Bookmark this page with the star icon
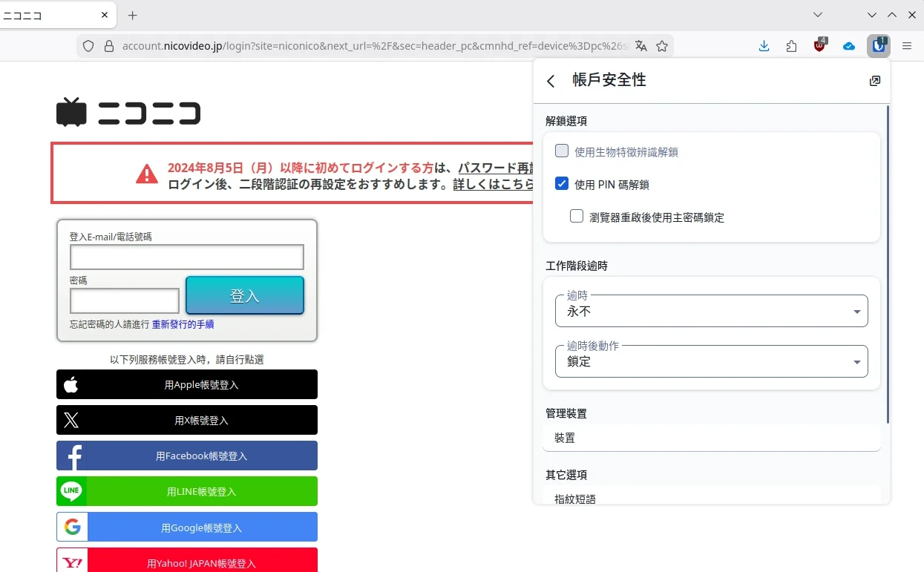The image size is (924, 572). 662,46
